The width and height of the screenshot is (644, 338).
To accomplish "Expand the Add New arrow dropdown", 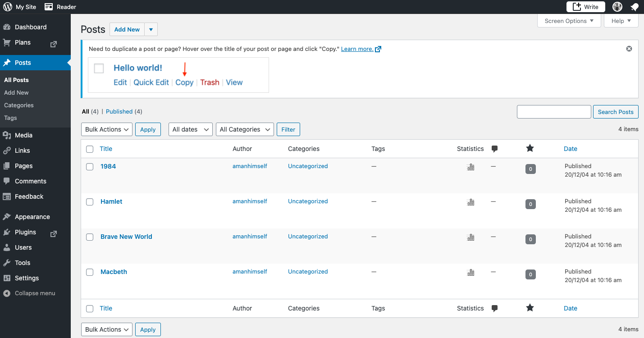I will [151, 29].
